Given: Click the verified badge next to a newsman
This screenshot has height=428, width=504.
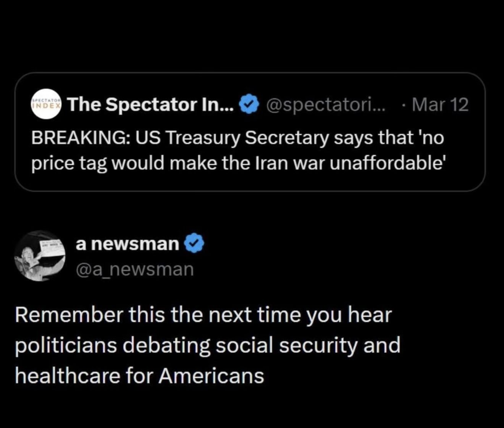Looking at the screenshot, I should [195, 244].
